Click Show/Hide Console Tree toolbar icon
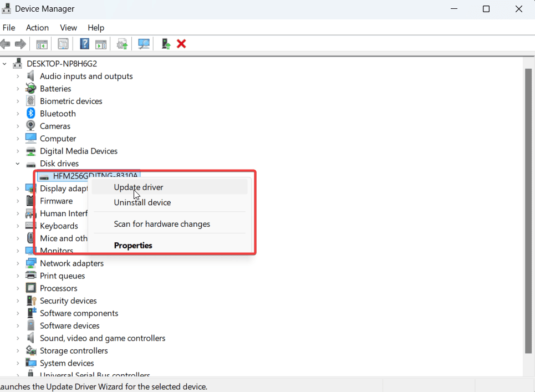This screenshot has width=535, height=392. pos(42,44)
